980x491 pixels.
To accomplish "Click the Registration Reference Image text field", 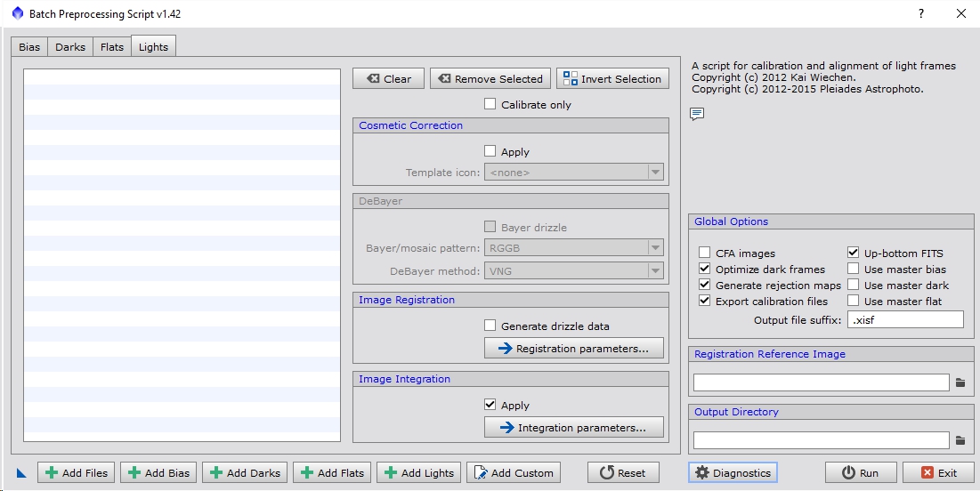I will (822, 382).
